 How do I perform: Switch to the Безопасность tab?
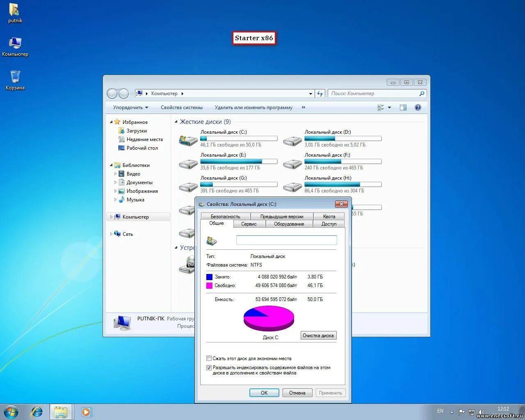[225, 216]
